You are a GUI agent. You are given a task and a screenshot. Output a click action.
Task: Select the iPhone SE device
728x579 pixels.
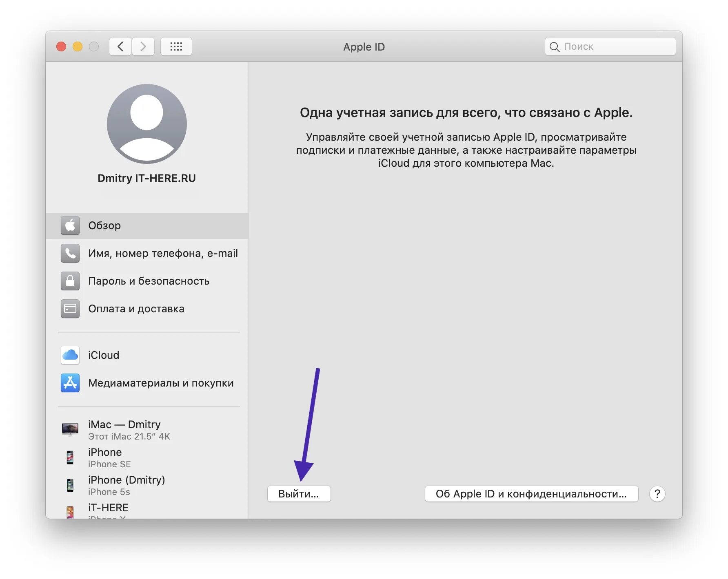tap(147, 457)
